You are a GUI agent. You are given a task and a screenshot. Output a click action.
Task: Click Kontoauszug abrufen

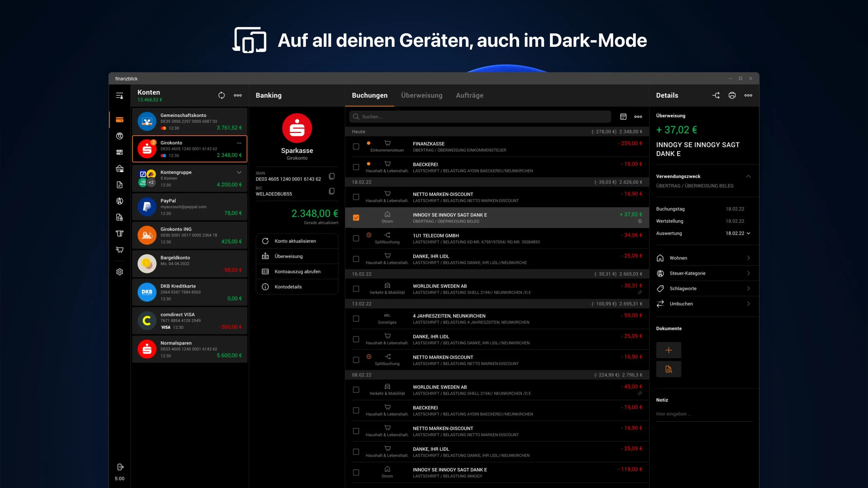click(297, 272)
